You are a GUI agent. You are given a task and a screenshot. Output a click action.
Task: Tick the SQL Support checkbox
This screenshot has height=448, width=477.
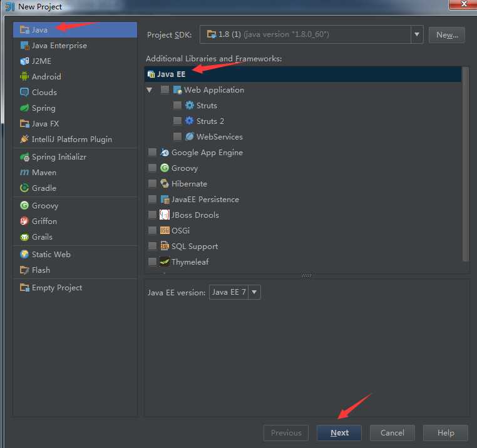pyautogui.click(x=152, y=246)
